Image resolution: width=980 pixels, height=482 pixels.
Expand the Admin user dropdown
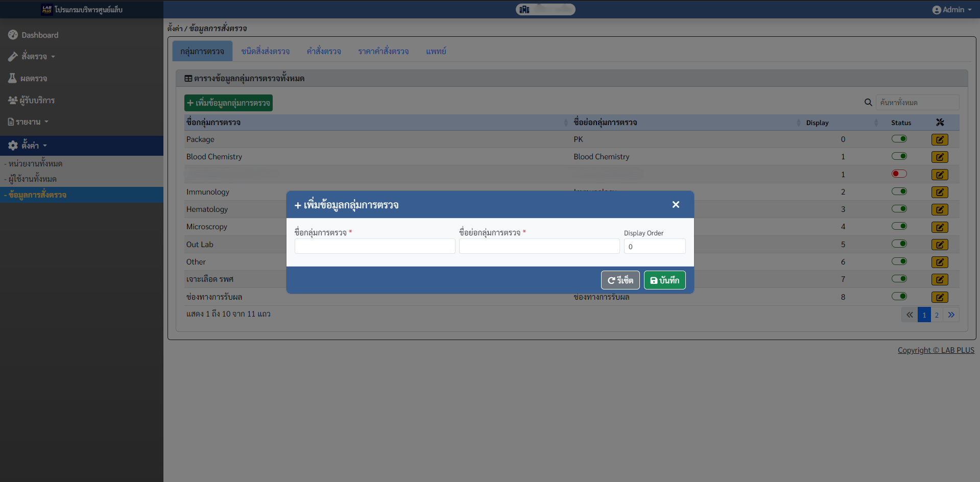pyautogui.click(x=951, y=10)
